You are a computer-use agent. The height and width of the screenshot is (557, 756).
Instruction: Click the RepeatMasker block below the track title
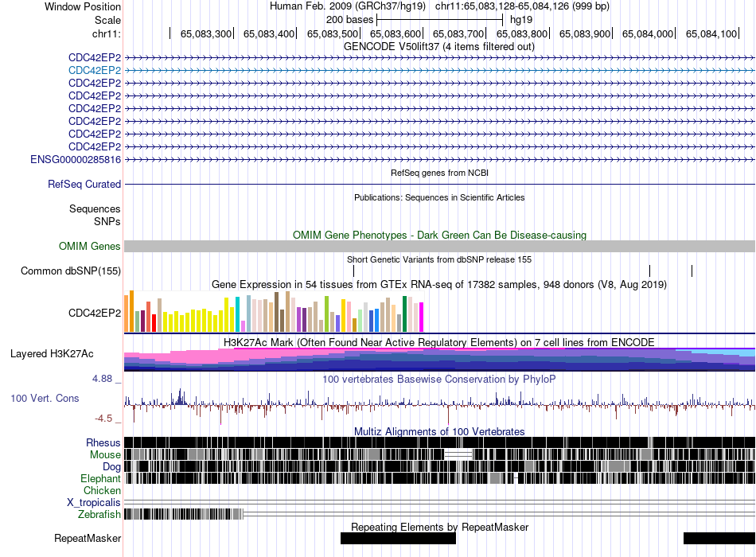(x=398, y=538)
